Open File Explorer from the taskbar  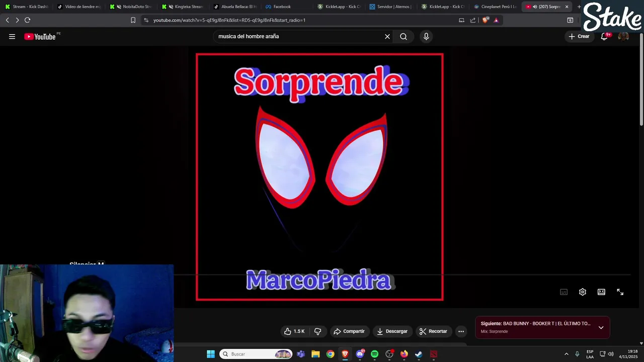pos(315,354)
